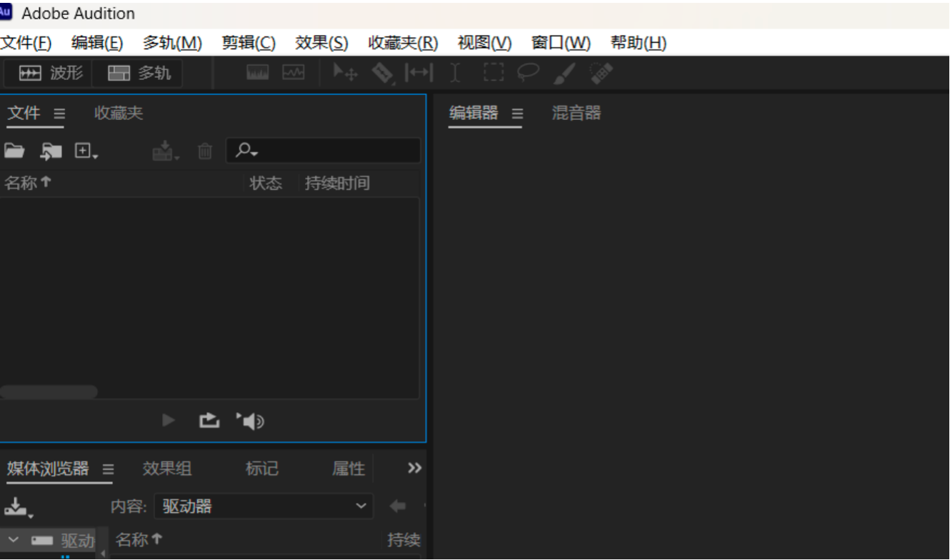Switch to the 收藏夹 panel tab

(x=119, y=113)
